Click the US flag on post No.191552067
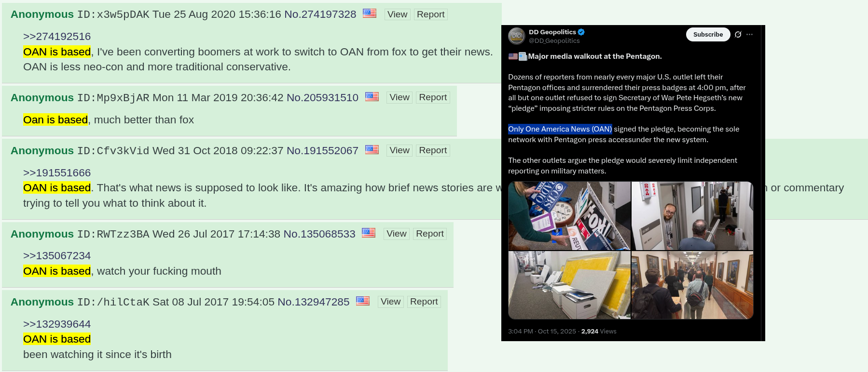Image resolution: width=868 pixels, height=372 pixels. [x=372, y=149]
